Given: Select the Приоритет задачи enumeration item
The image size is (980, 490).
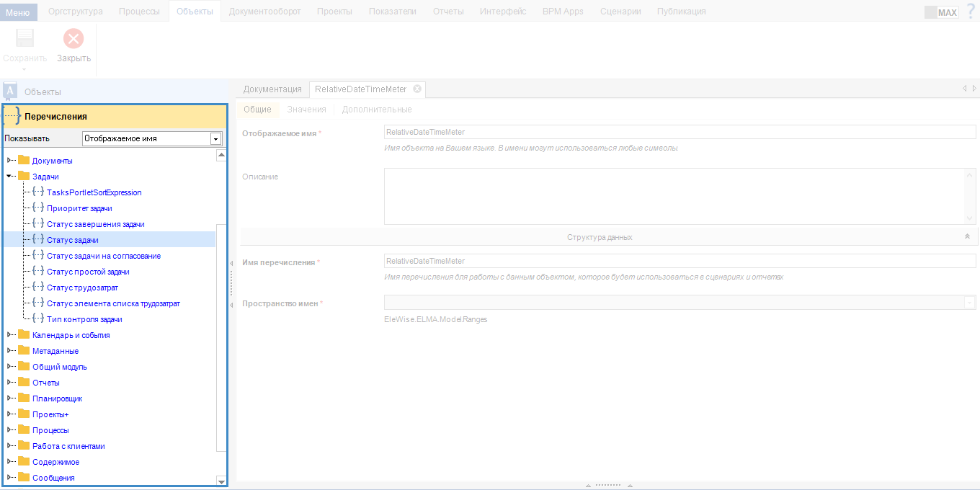Looking at the screenshot, I should [79, 208].
